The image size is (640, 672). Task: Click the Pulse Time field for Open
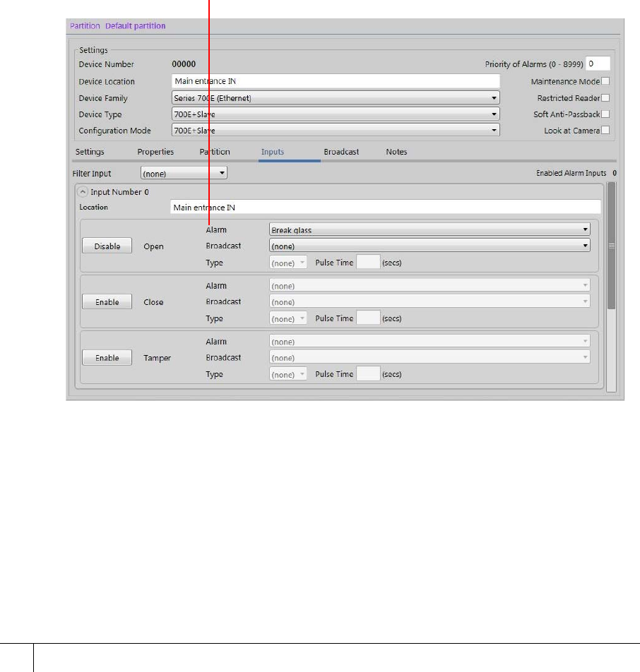(x=368, y=263)
